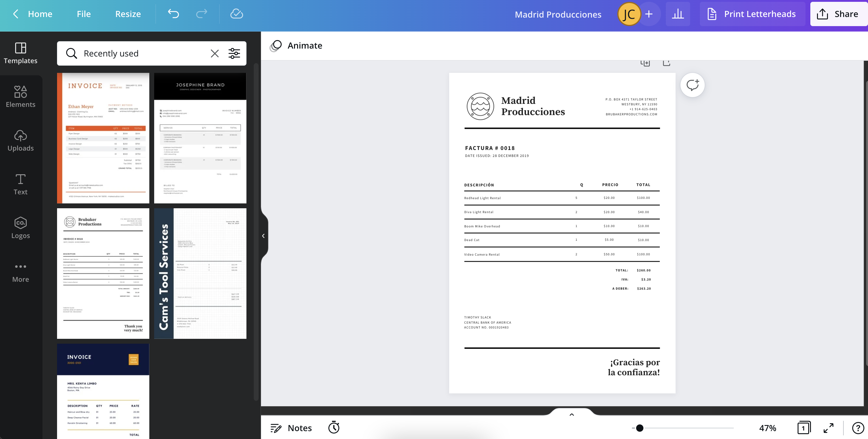Open the Templates tab in the sidebar
Image resolution: width=868 pixels, height=439 pixels.
point(21,53)
